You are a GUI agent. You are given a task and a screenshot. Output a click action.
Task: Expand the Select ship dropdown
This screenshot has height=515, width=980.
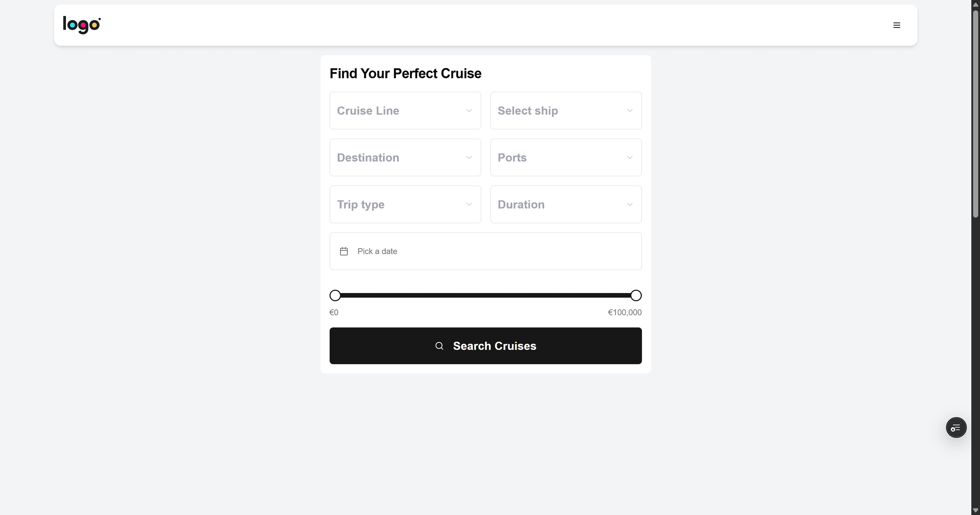coord(566,111)
